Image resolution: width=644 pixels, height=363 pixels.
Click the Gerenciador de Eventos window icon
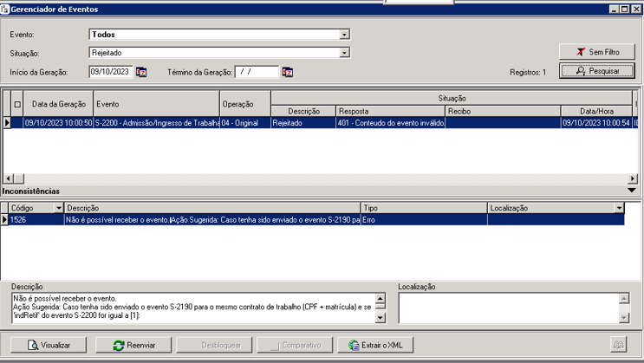pos(5,9)
